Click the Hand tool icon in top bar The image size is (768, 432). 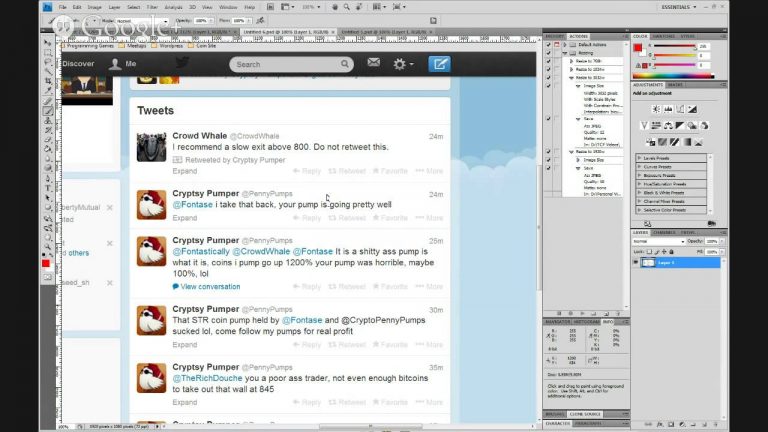335,7
